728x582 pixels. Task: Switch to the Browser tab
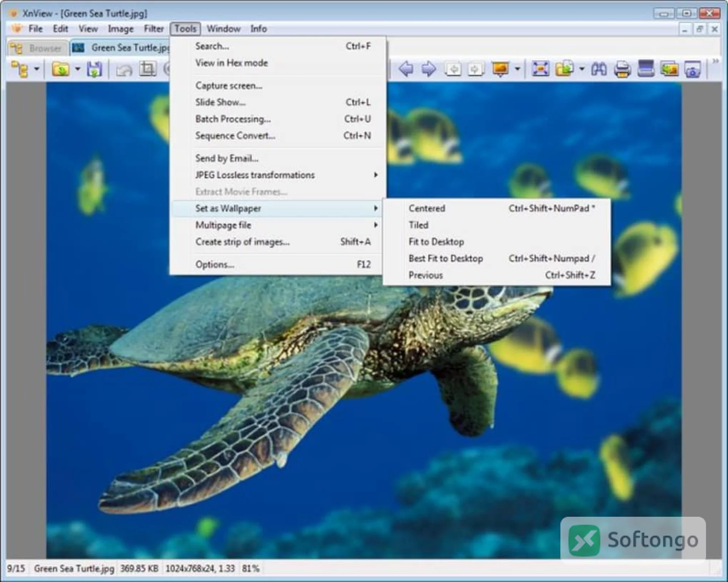[x=38, y=48]
